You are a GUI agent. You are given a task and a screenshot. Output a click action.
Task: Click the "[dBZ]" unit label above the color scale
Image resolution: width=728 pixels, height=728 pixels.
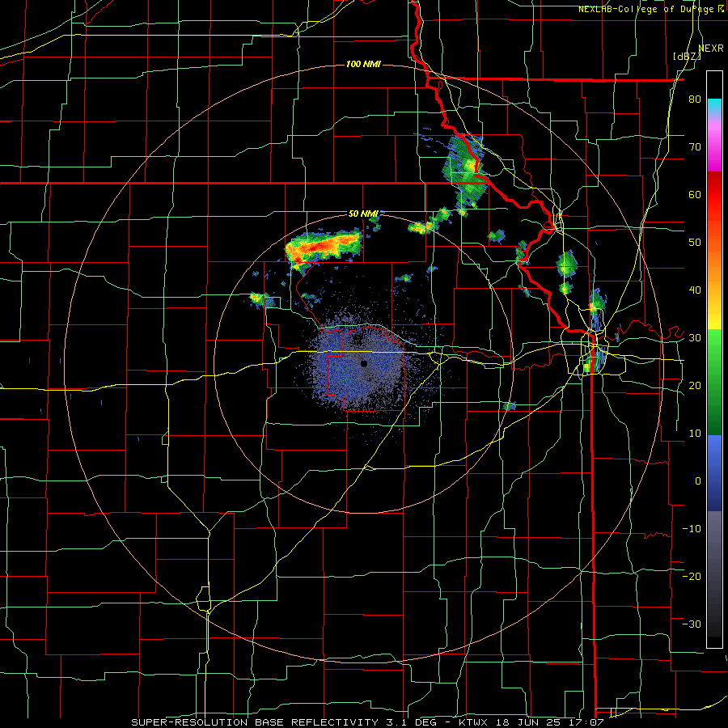coord(687,57)
